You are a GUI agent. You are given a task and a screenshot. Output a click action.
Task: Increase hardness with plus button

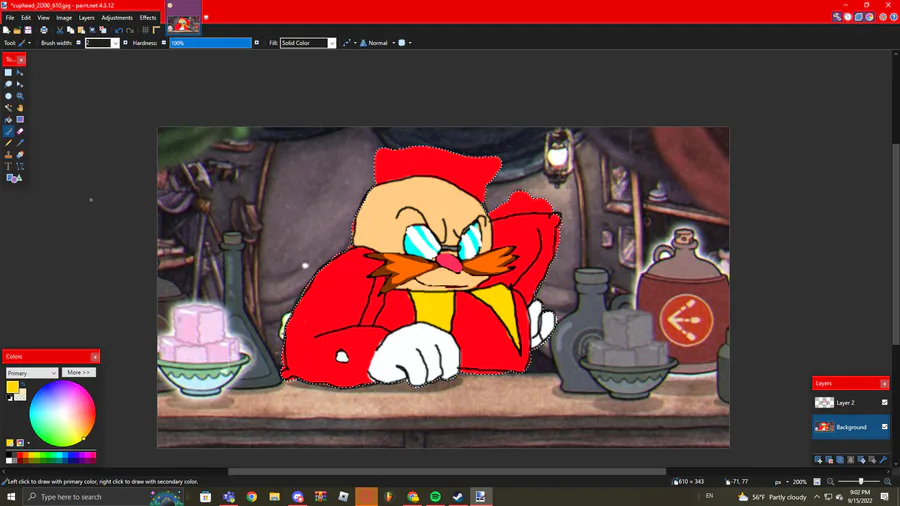click(x=257, y=43)
